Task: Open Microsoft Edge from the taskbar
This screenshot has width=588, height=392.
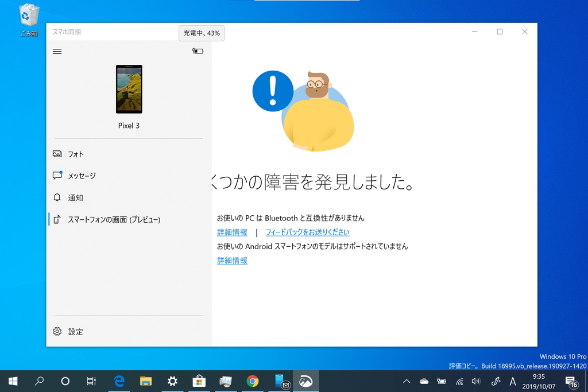Action: click(118, 381)
